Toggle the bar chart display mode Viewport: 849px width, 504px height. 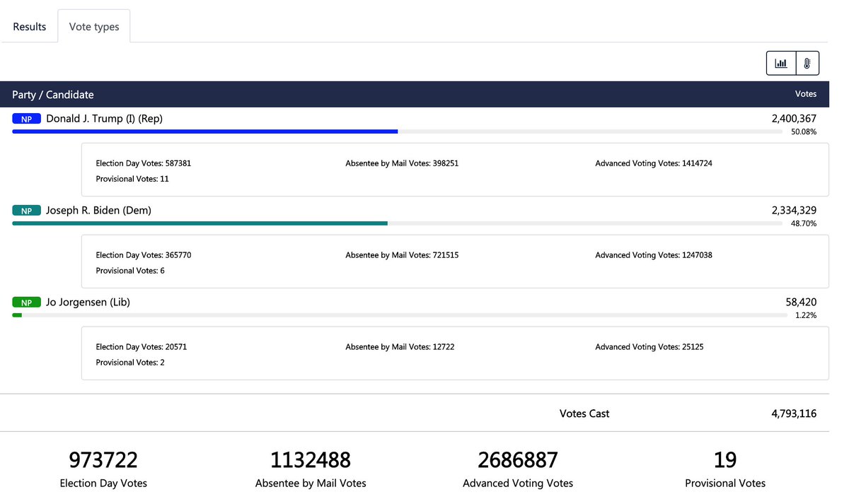point(780,62)
